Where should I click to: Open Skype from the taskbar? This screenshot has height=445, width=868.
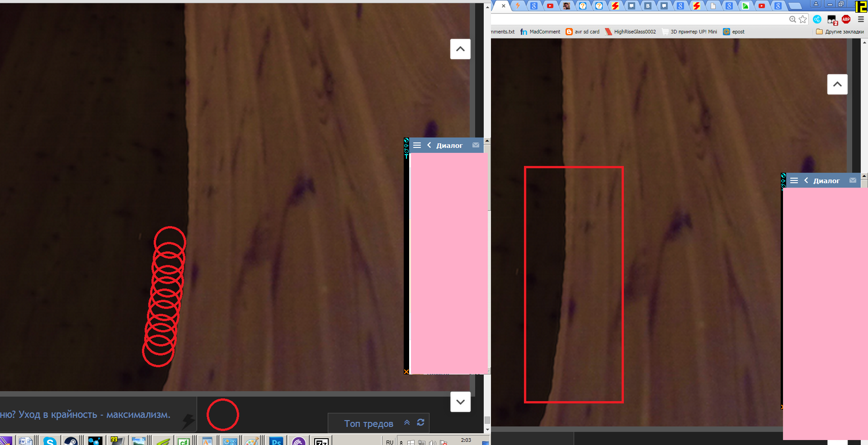pos(50,441)
